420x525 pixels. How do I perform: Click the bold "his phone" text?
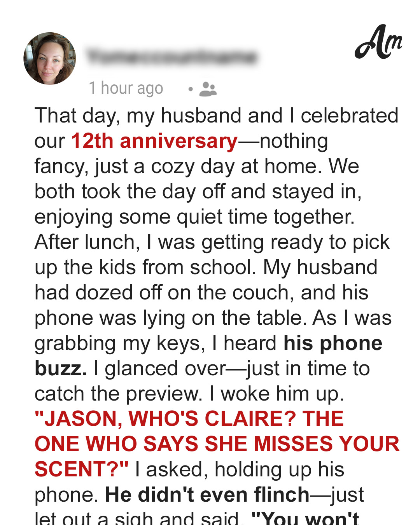tap(333, 343)
